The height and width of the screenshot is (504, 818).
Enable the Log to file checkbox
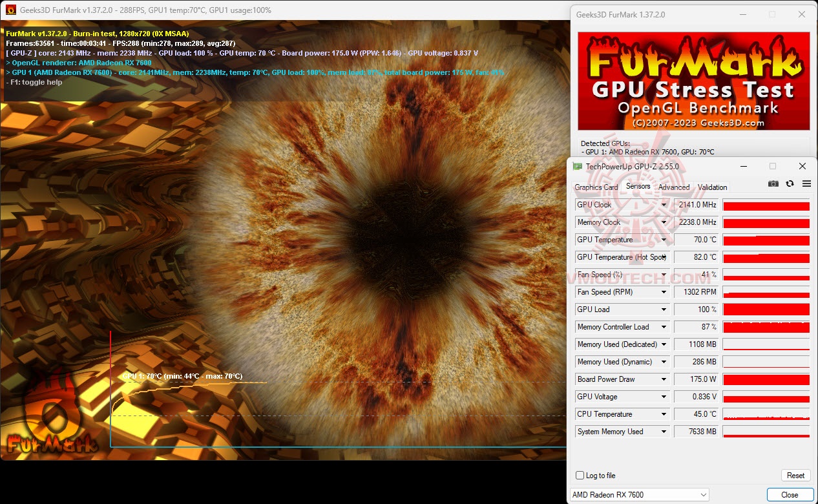(580, 476)
